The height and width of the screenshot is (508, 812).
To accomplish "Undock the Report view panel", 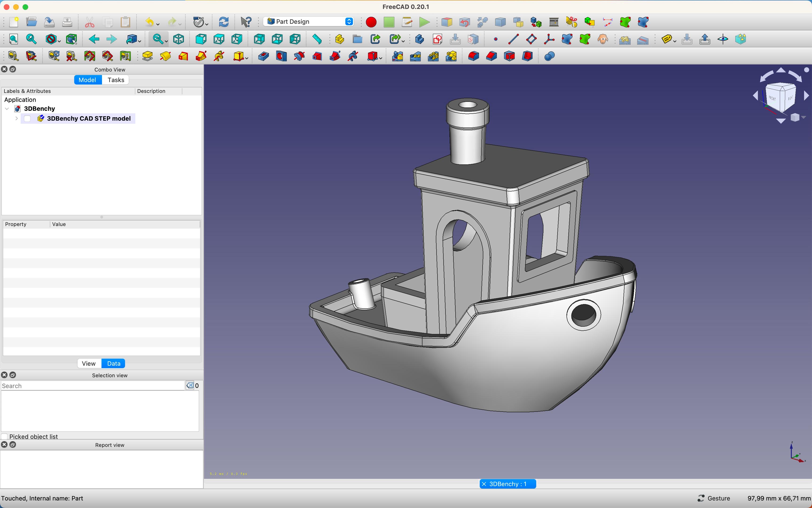I will (x=13, y=444).
